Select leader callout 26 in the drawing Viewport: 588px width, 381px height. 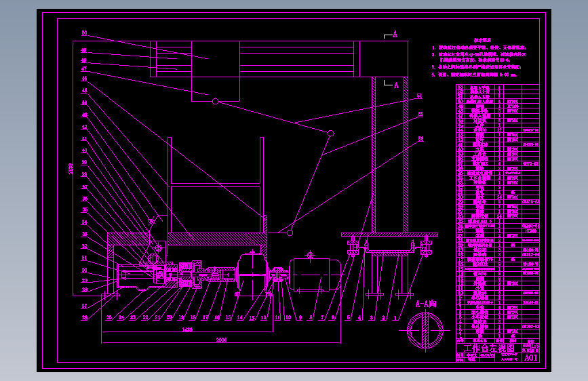point(84,318)
